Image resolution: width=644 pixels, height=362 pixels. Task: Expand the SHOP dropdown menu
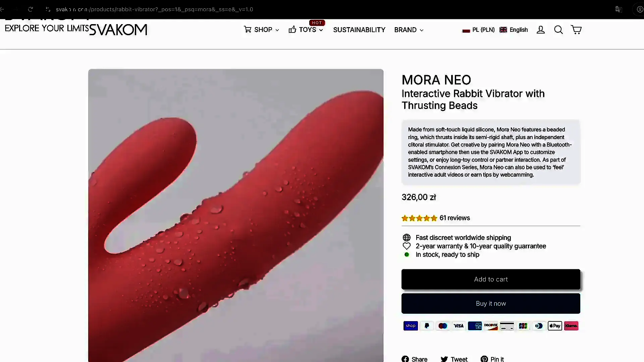pyautogui.click(x=262, y=30)
